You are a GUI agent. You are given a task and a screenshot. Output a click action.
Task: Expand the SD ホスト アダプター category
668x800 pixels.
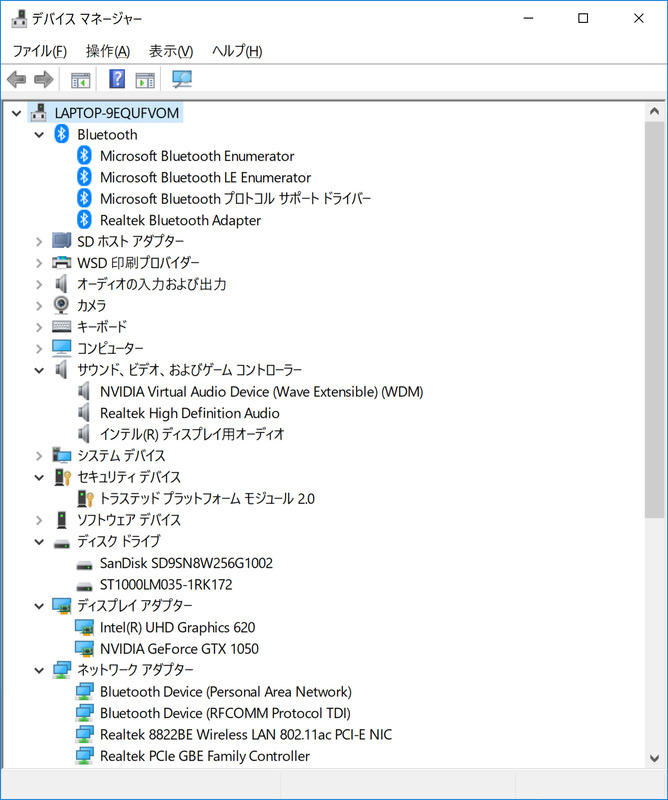(x=39, y=241)
